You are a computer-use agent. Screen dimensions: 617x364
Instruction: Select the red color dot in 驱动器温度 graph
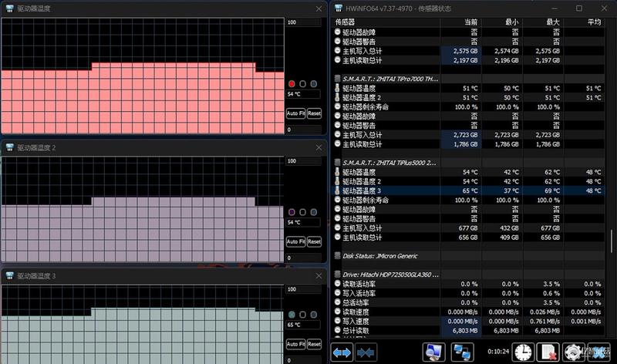[x=292, y=84]
